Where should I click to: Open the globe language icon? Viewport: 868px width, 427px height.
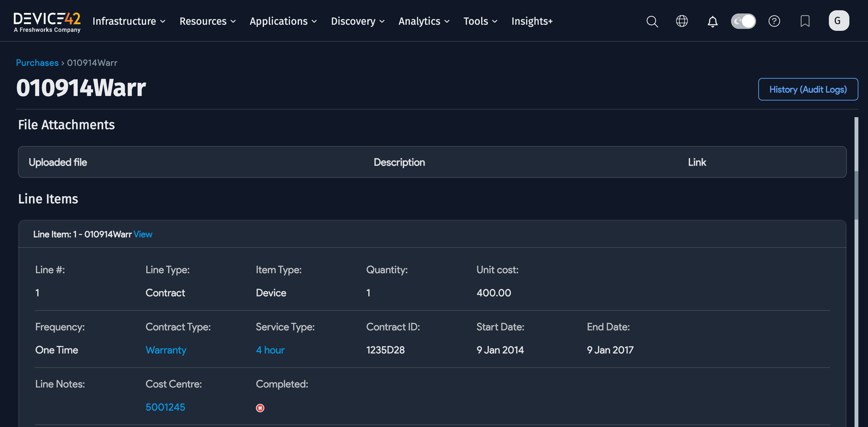pyautogui.click(x=682, y=21)
